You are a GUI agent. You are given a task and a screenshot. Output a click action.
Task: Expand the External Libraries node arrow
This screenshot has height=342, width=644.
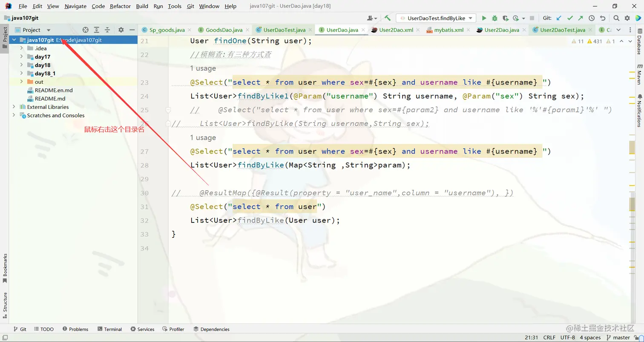click(14, 107)
